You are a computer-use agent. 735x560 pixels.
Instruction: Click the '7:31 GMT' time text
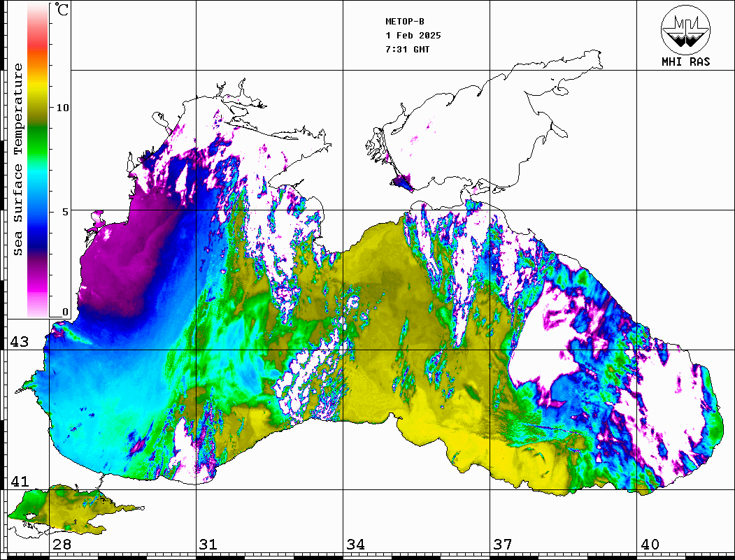click(408, 49)
